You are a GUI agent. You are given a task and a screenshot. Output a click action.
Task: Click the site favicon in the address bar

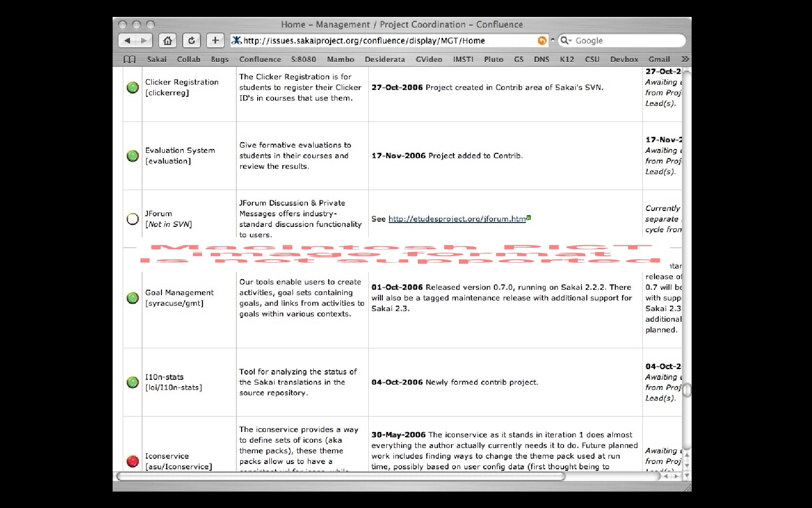[x=236, y=41]
